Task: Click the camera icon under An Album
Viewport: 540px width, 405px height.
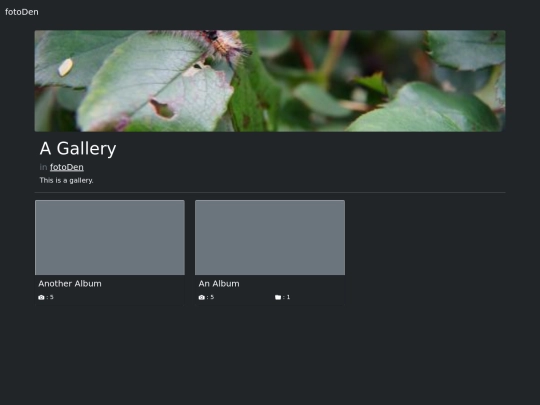Action: click(x=202, y=297)
